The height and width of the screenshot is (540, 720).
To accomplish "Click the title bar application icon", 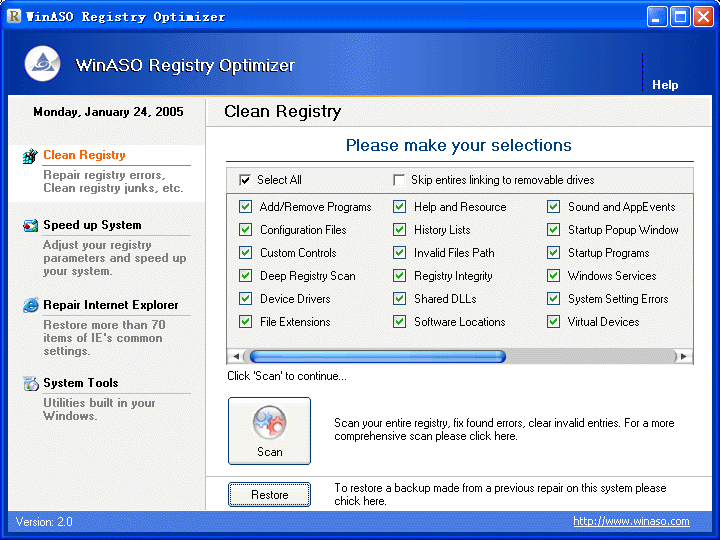I will pyautogui.click(x=14, y=16).
